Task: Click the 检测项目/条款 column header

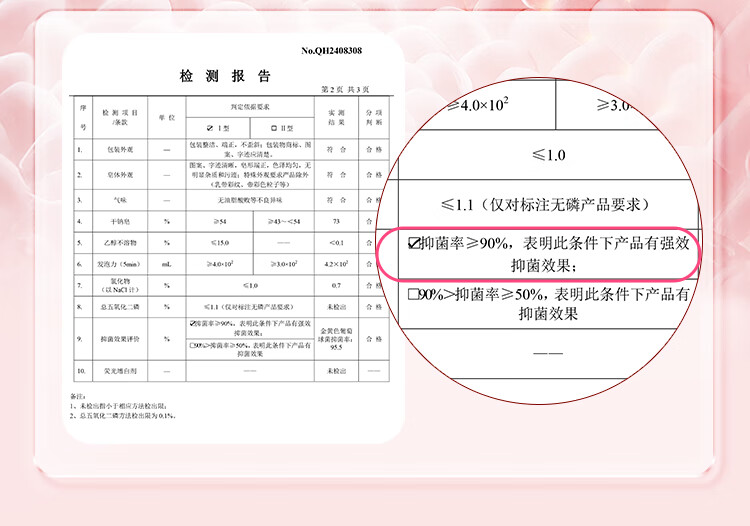Action: coord(120,118)
